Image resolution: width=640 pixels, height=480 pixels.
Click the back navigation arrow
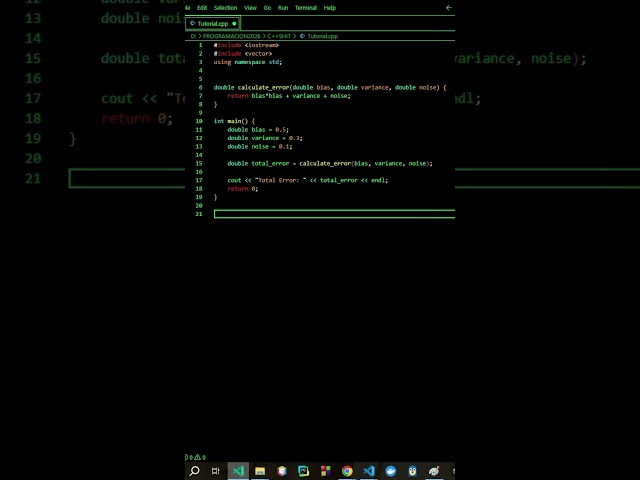[449, 8]
